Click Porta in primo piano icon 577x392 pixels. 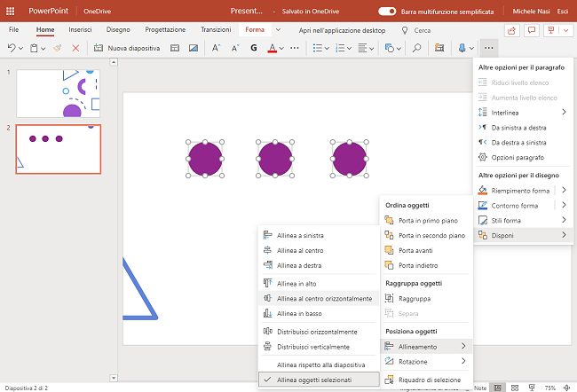390,220
